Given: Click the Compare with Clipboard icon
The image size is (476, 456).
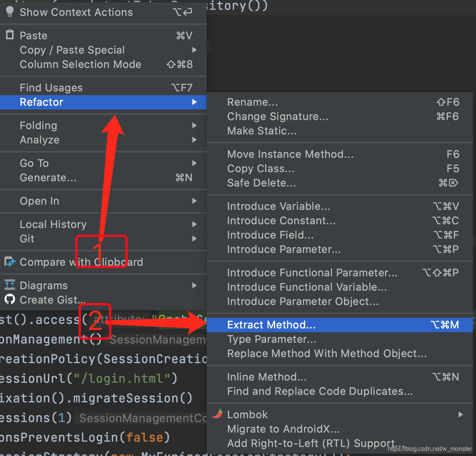Looking at the screenshot, I should (x=10, y=262).
